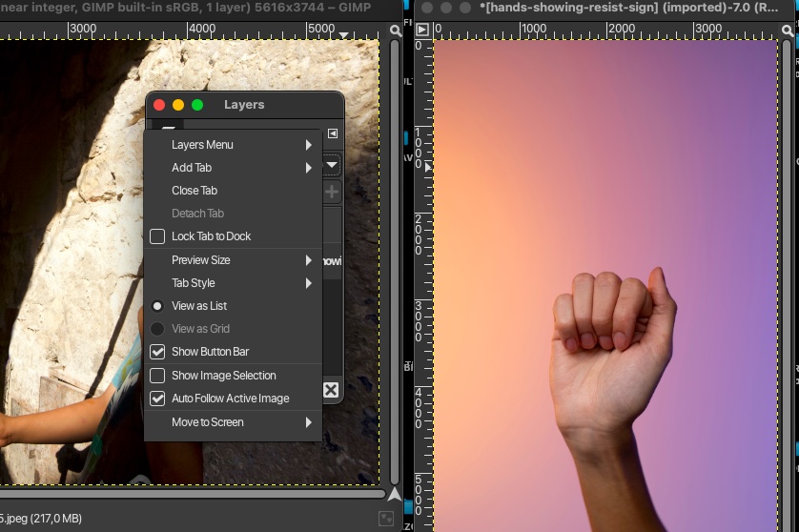
Task: Click the yellow minimize button of Layers dialog
Action: click(178, 105)
